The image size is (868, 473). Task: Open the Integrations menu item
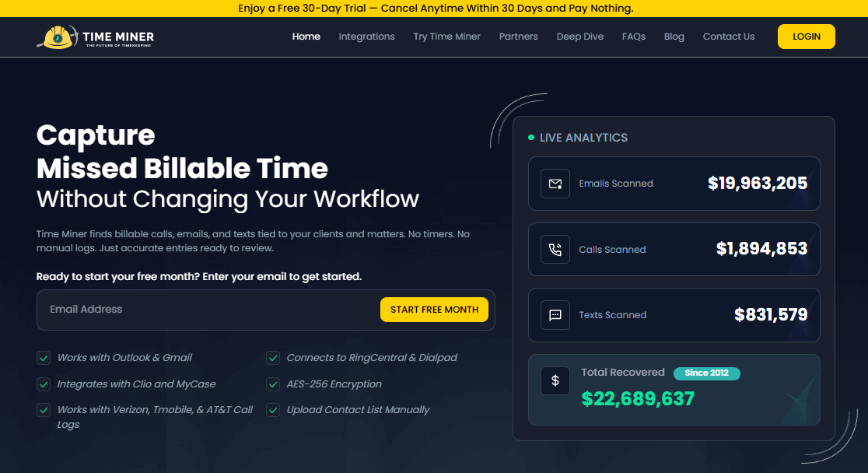366,37
